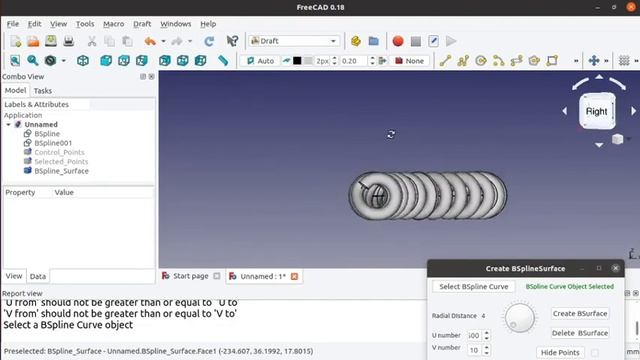Open the Edit menu
Viewport: 640px width, 360px height.
click(34, 24)
